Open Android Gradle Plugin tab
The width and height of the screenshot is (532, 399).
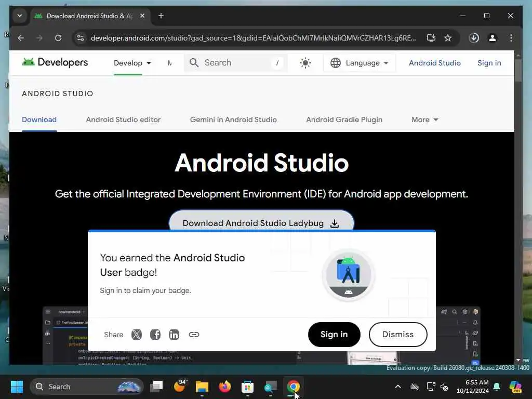(x=344, y=119)
